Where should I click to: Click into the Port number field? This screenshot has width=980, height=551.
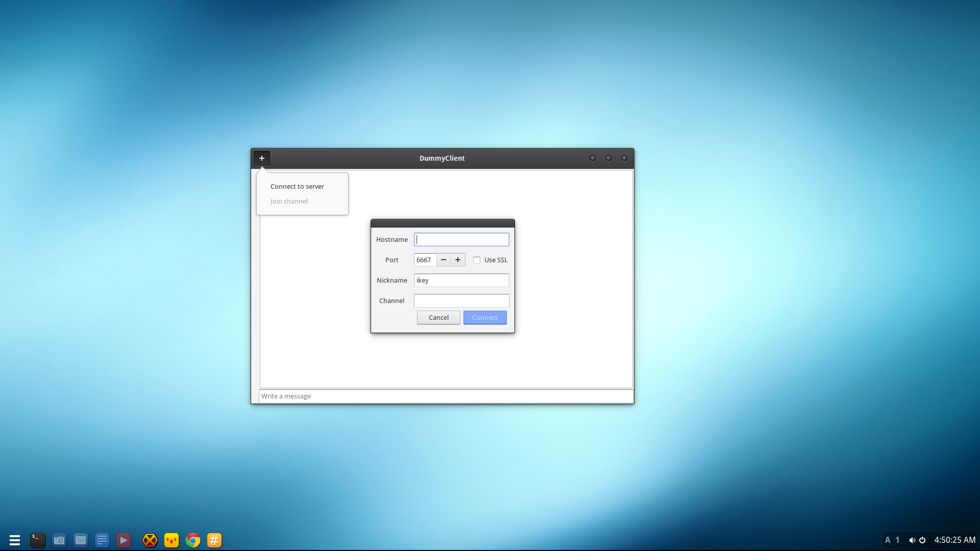pyautogui.click(x=425, y=260)
